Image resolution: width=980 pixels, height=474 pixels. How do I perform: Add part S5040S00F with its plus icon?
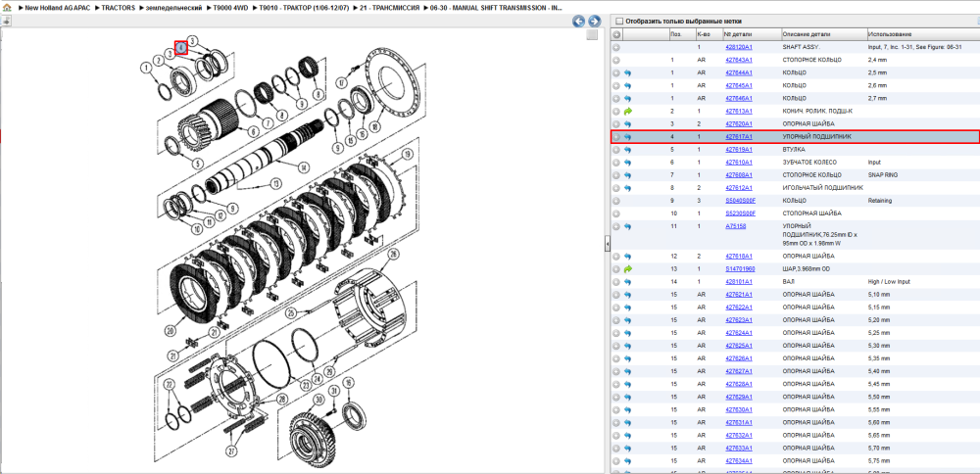point(616,201)
